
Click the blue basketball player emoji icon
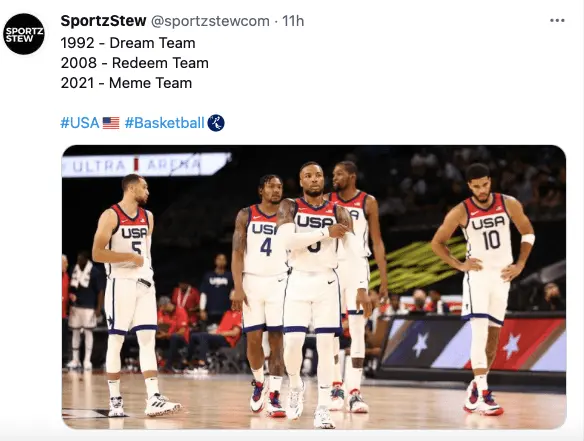(x=216, y=123)
